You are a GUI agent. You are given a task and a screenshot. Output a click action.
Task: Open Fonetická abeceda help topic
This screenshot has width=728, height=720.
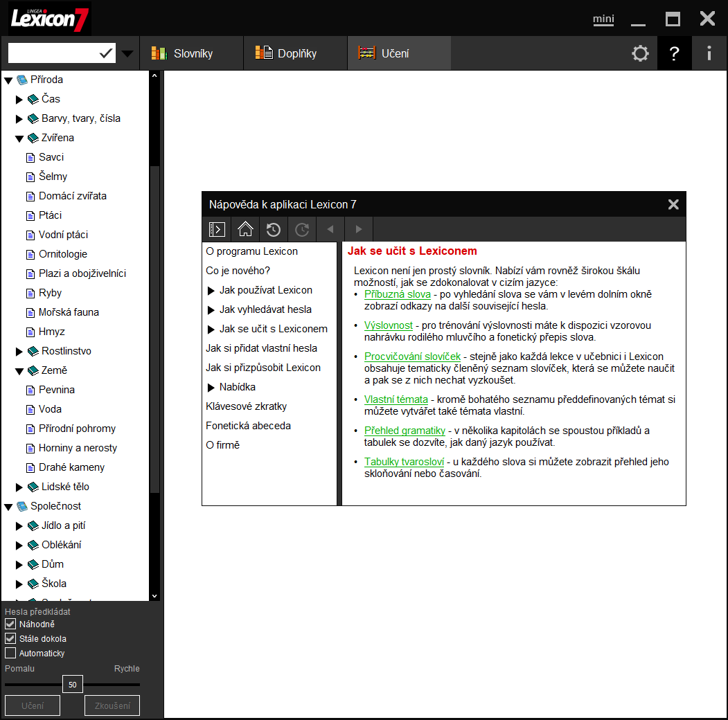click(x=248, y=426)
